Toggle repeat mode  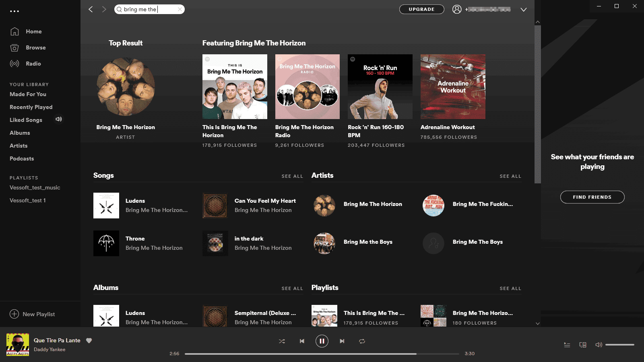tap(362, 341)
